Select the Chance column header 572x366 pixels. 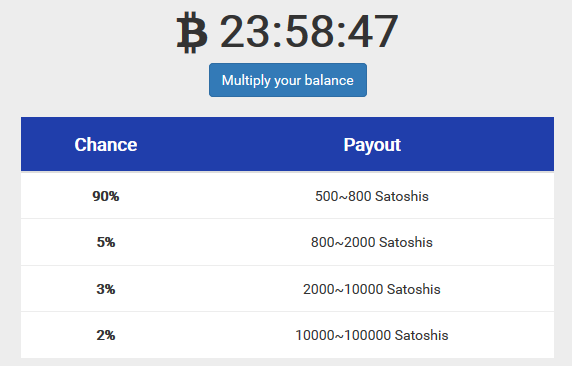click(x=106, y=145)
